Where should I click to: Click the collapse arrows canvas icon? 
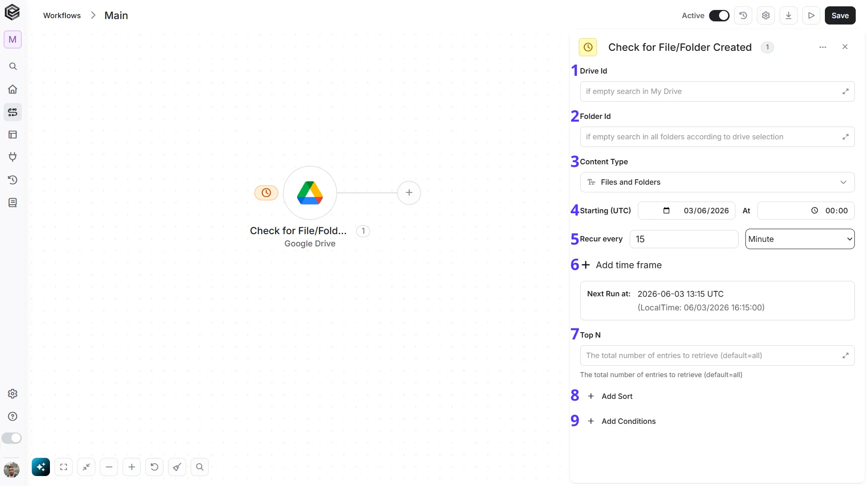[x=86, y=467]
